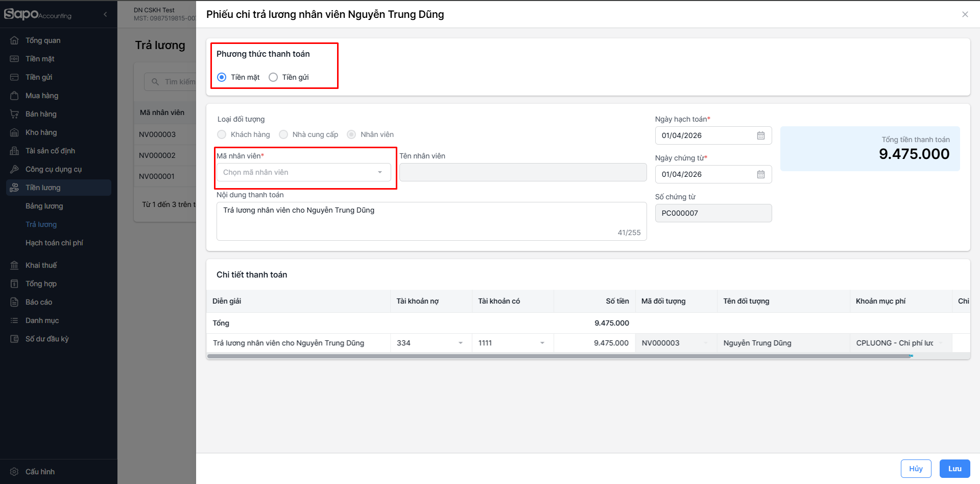Screen dimensions: 980x484
Task: Click the Cấu hình gear icon
Action: coord(14,472)
